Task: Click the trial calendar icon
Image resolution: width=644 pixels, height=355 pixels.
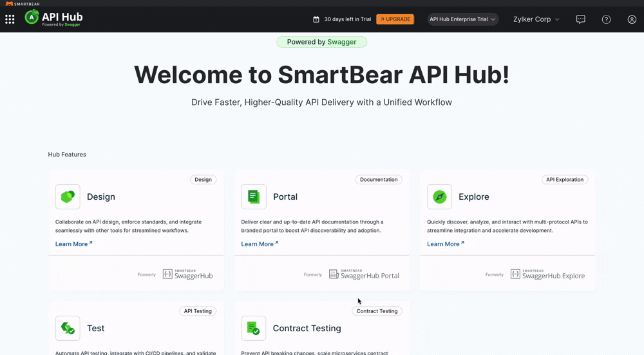Action: 316,19
